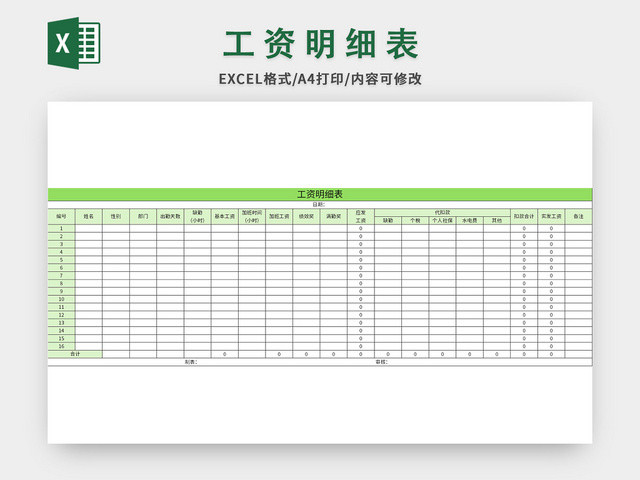Viewport: 640px width, 480px height.
Task: Select the 应发工资 column header
Action: point(361,216)
